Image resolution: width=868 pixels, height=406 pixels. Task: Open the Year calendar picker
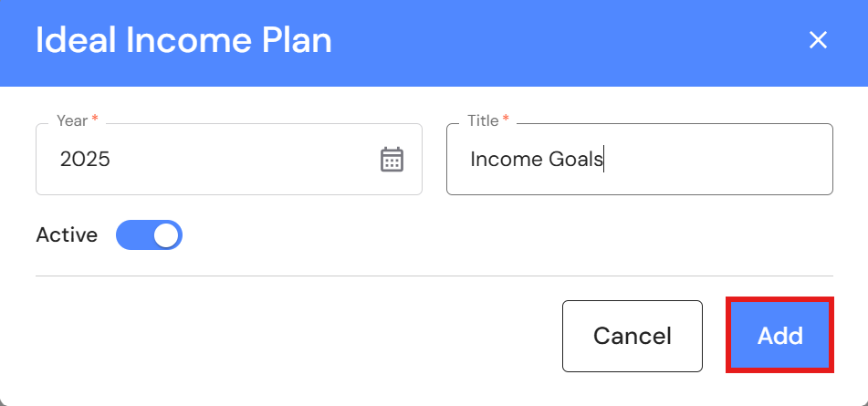[392, 159]
